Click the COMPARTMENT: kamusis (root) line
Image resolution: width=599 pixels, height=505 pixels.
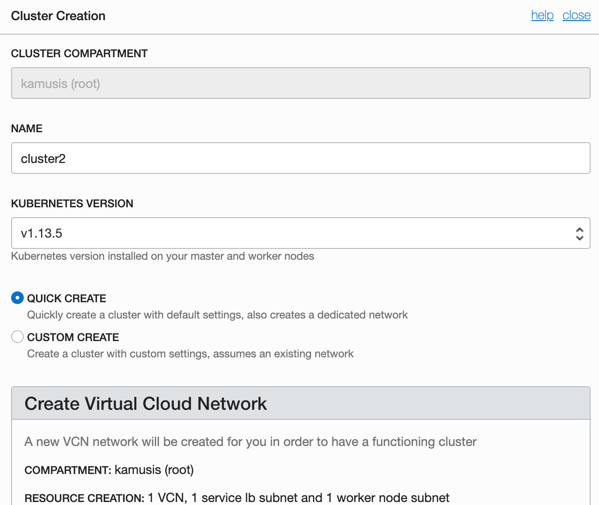[109, 470]
